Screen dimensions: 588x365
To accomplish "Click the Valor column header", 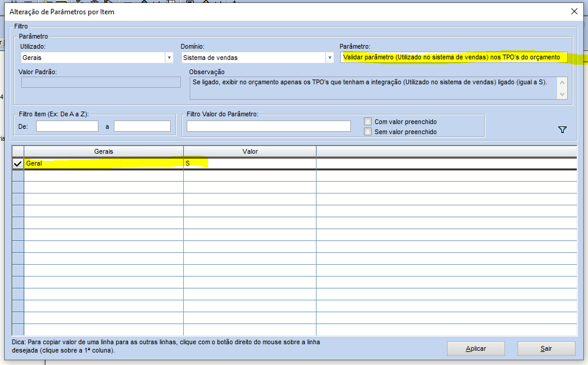I will coord(250,152).
